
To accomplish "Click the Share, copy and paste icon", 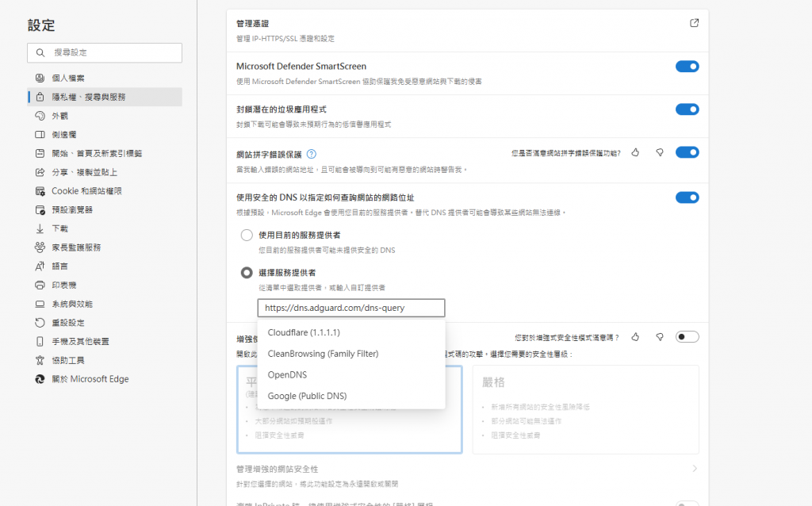I will (x=40, y=172).
